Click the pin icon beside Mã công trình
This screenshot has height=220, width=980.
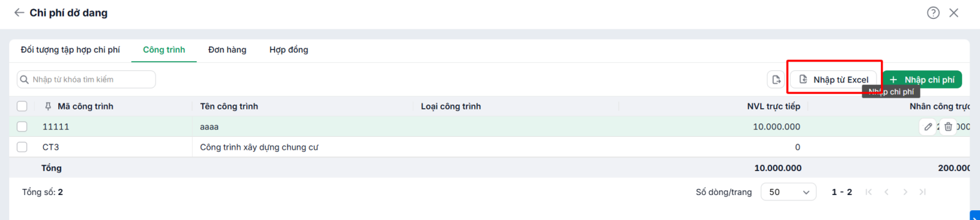pyautogui.click(x=48, y=106)
